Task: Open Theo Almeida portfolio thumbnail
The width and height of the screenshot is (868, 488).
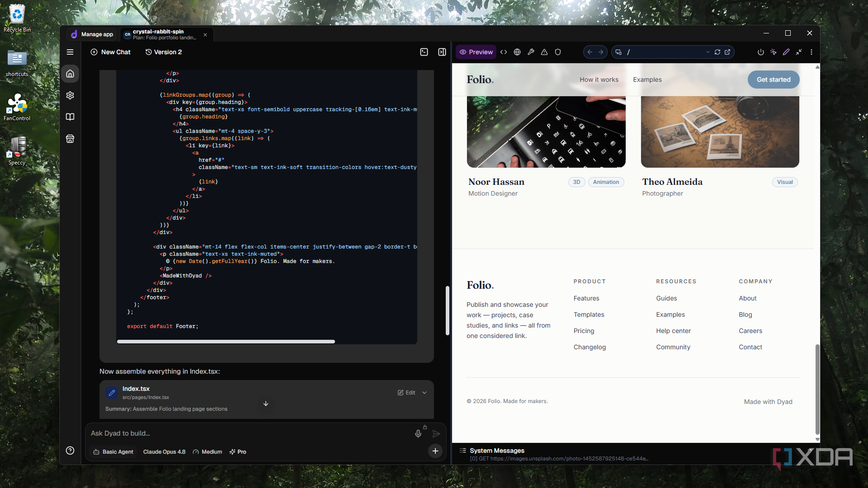Action: [720, 131]
